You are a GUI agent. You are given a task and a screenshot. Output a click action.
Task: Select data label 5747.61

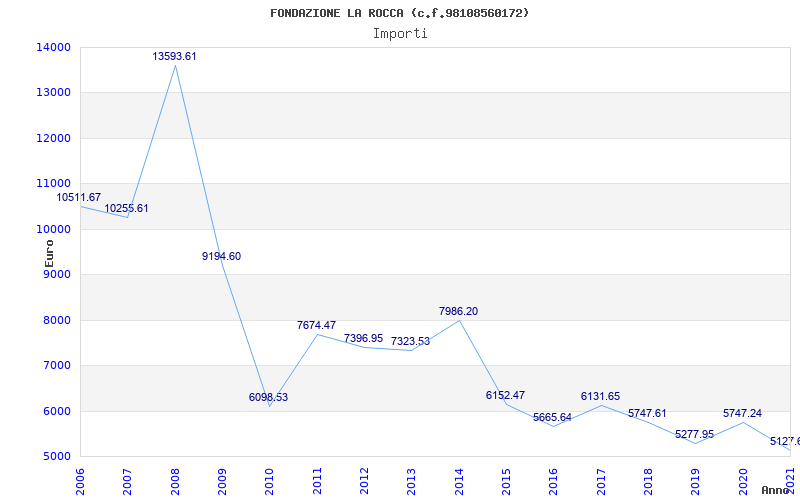point(647,414)
